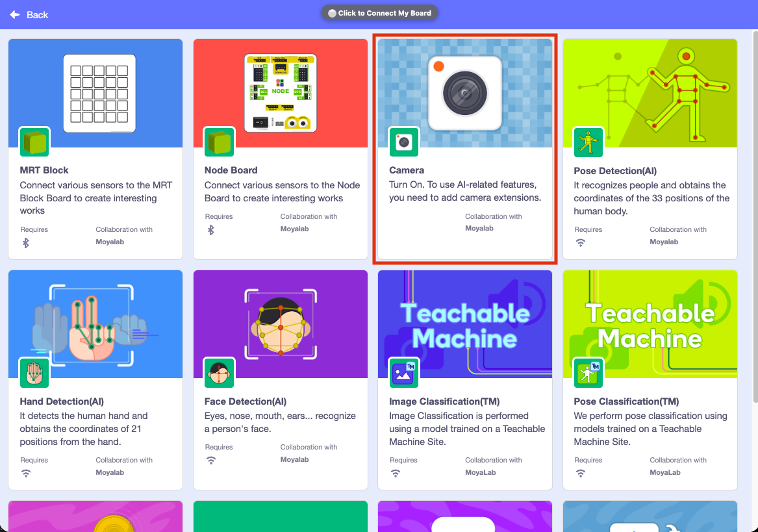Open the Pose Detection skeleton banner

click(x=650, y=94)
